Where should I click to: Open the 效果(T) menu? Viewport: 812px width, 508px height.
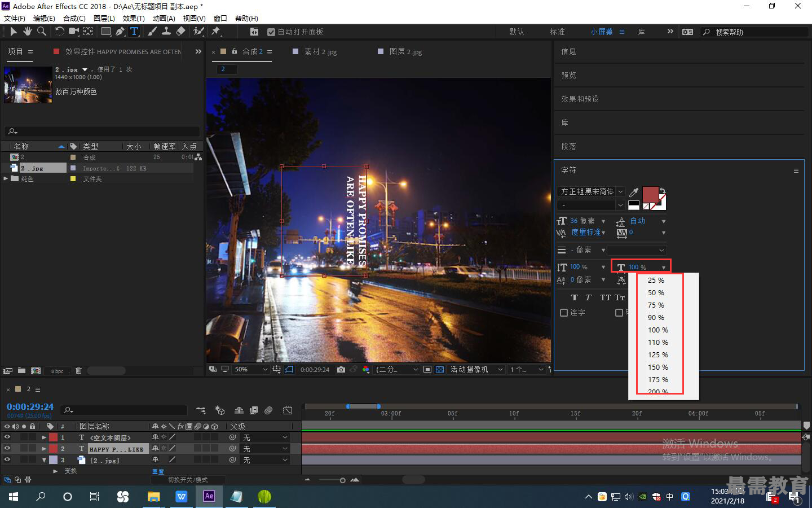[x=134, y=18]
